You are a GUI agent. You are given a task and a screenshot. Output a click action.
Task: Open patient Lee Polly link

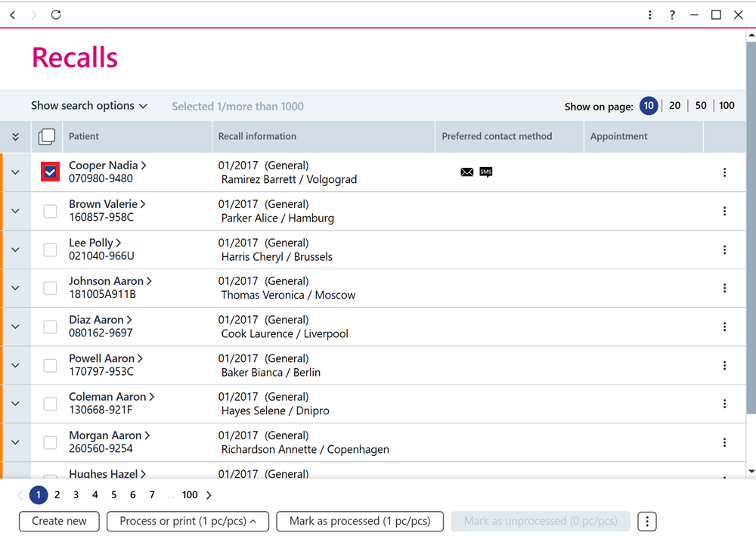click(x=95, y=243)
